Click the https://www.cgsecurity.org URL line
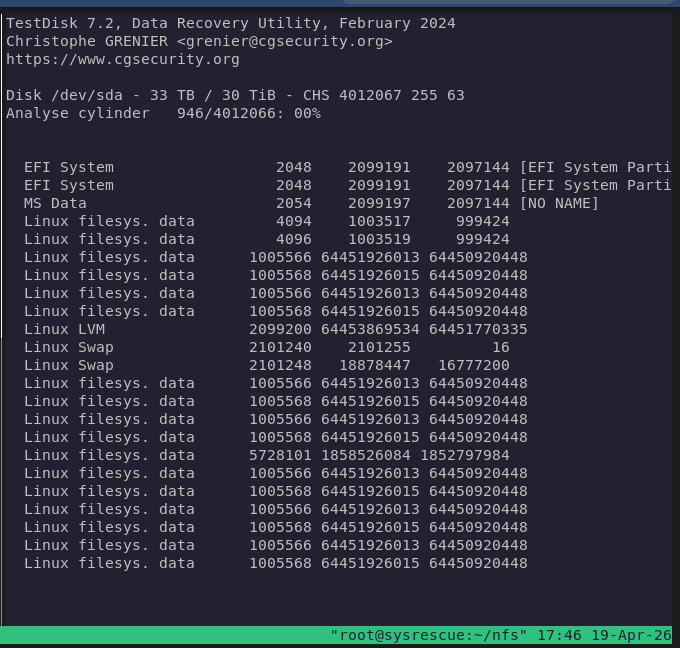 (x=123, y=59)
